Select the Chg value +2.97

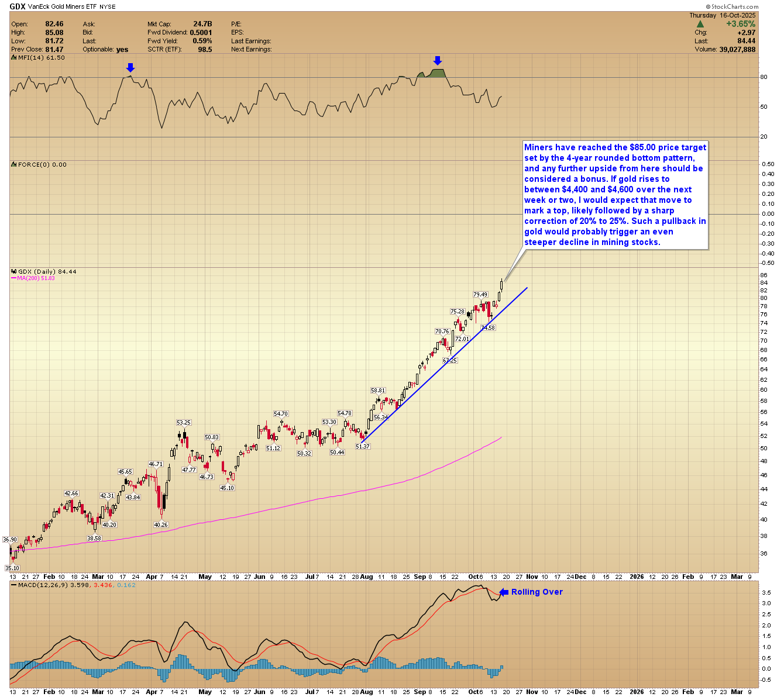click(746, 33)
